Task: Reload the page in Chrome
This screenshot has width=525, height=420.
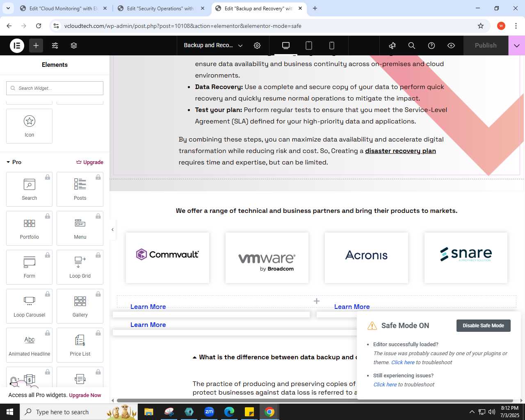Action: 39,26
